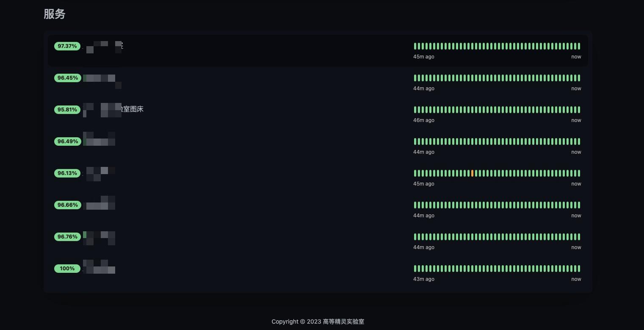The image size is (644, 330).
Task: Click 'now' label in 96.13% row
Action: 576,184
